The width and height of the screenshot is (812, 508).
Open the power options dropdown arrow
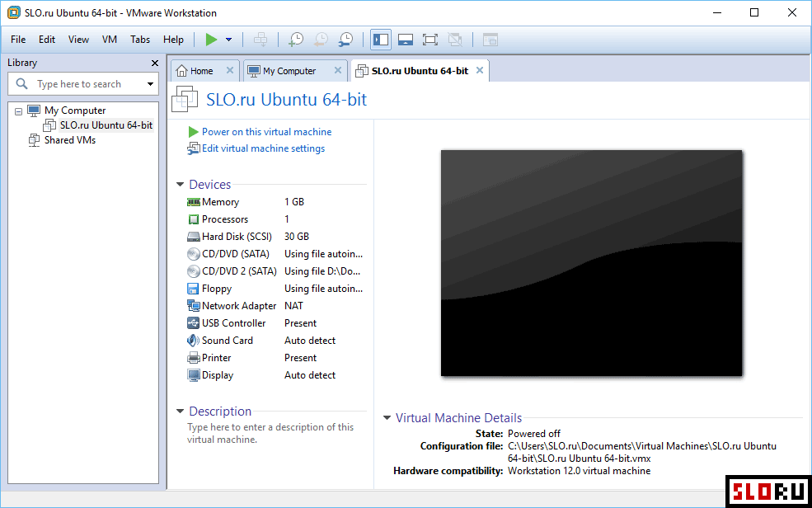(x=228, y=40)
